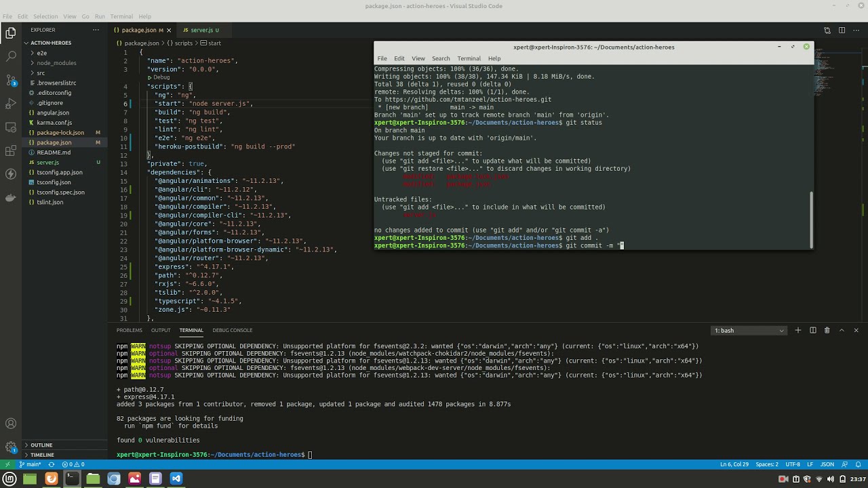Open the File menu in VS Code
Viewport: 868px width, 488px height.
pyautogui.click(x=7, y=16)
